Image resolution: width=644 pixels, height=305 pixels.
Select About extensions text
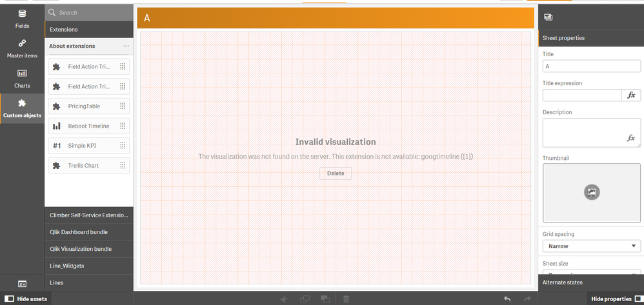pyautogui.click(x=72, y=46)
